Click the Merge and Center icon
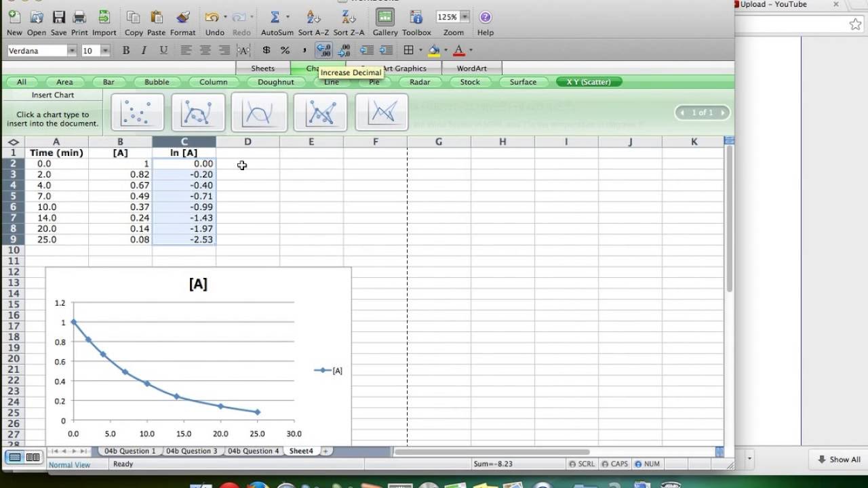Screen dimensions: 868x488 [x=244, y=50]
